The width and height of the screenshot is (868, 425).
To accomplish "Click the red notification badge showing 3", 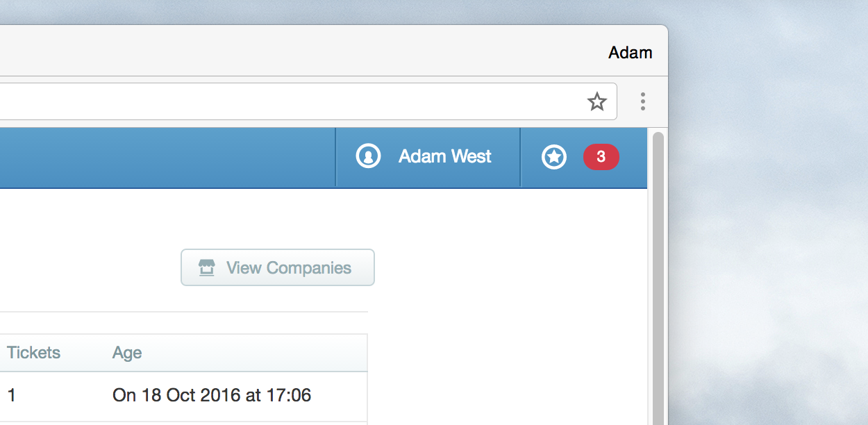I will point(601,157).
